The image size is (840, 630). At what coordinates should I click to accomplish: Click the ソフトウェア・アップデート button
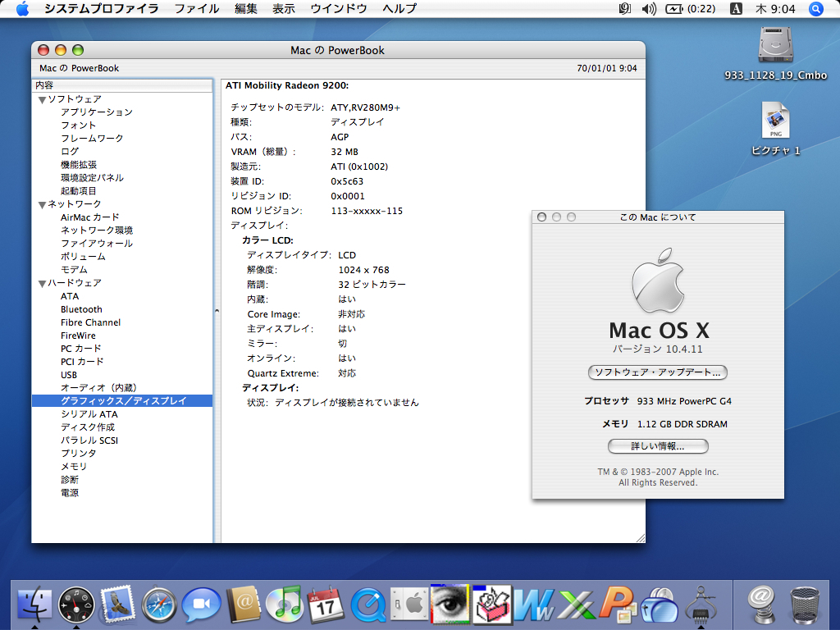658,372
